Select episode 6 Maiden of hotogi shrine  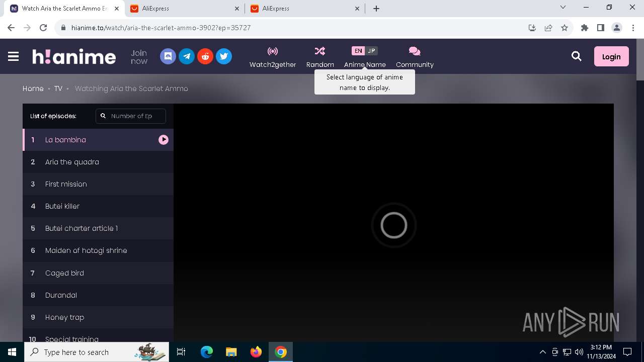coord(98,250)
